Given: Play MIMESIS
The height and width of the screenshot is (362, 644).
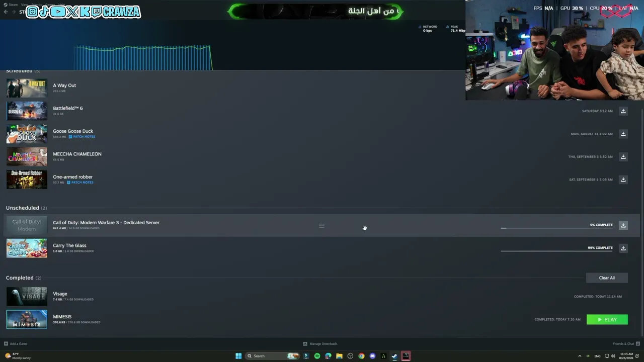Looking at the screenshot, I should [607, 319].
